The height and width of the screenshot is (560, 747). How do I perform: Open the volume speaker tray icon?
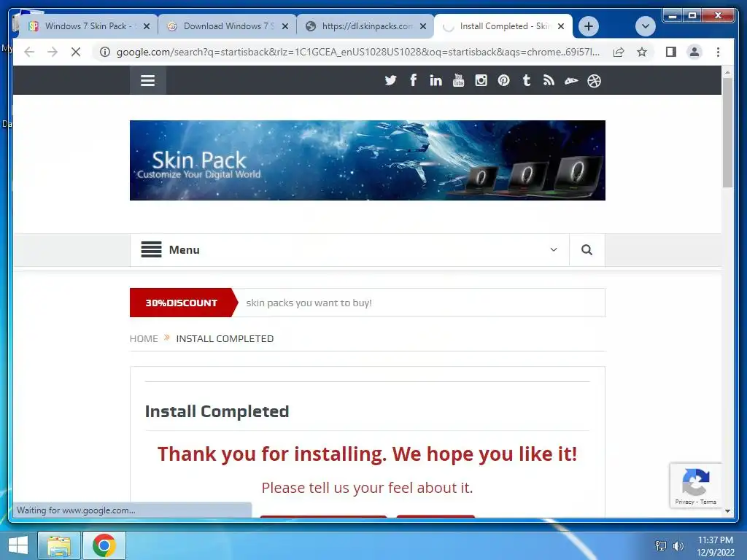[678, 545]
